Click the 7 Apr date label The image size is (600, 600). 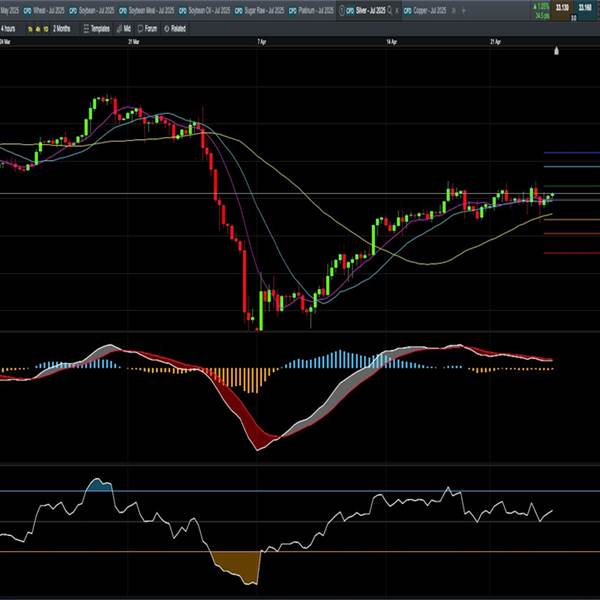click(262, 42)
